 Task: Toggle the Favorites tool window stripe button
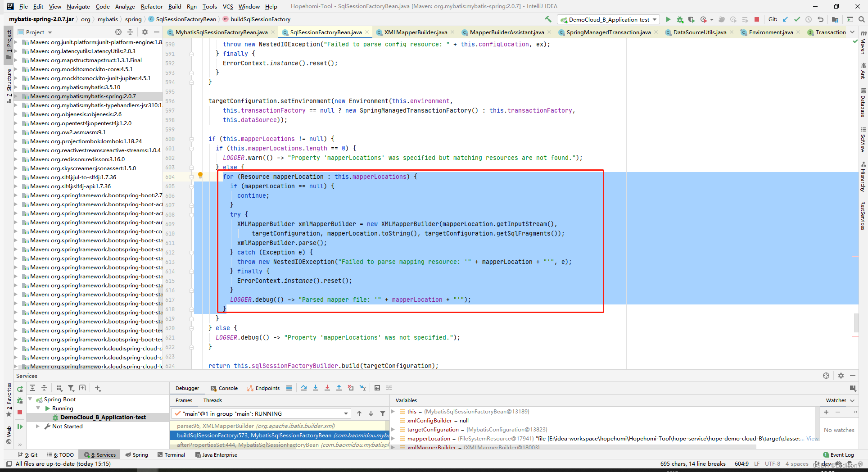(9, 400)
